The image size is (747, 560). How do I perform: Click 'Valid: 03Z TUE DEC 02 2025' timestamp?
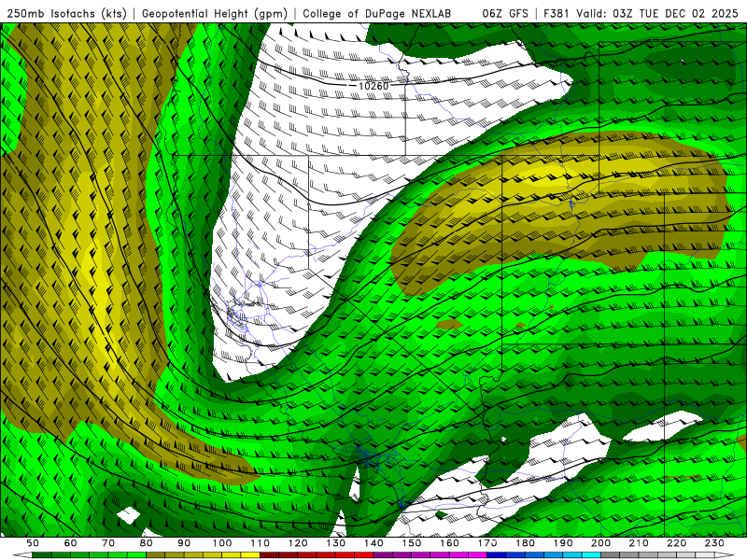657,14
